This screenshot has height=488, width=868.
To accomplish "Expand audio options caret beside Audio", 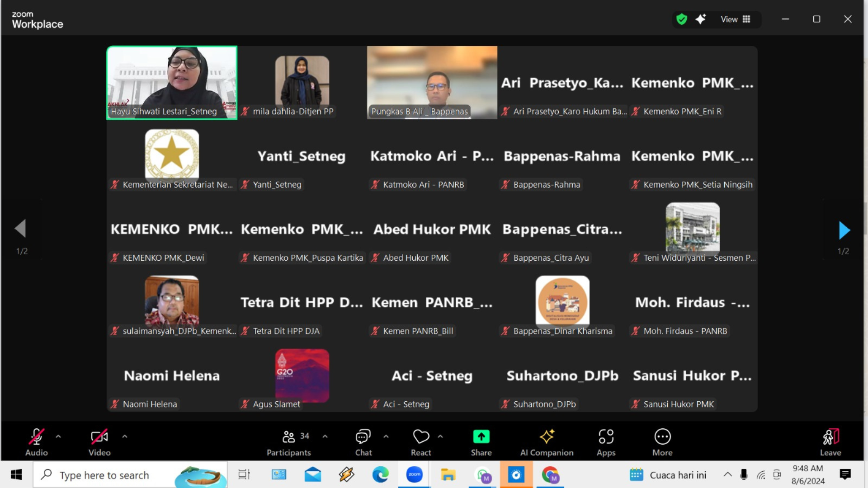I will pos(58,436).
